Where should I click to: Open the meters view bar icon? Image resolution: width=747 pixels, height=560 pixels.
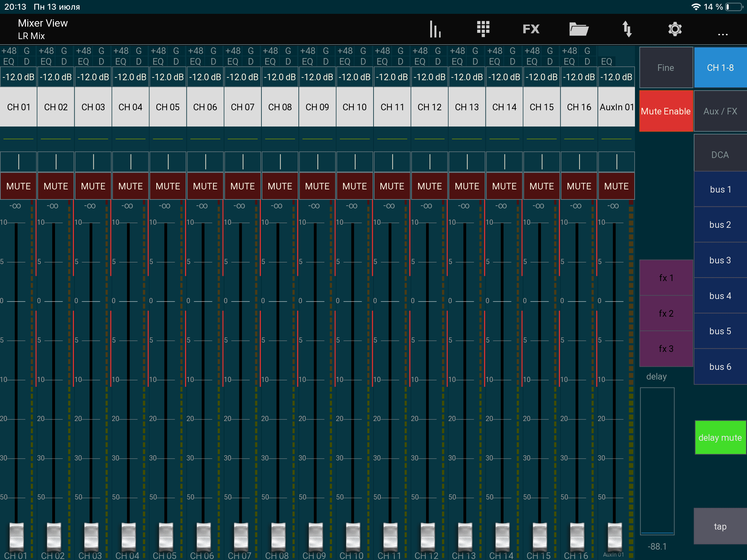coord(435,29)
